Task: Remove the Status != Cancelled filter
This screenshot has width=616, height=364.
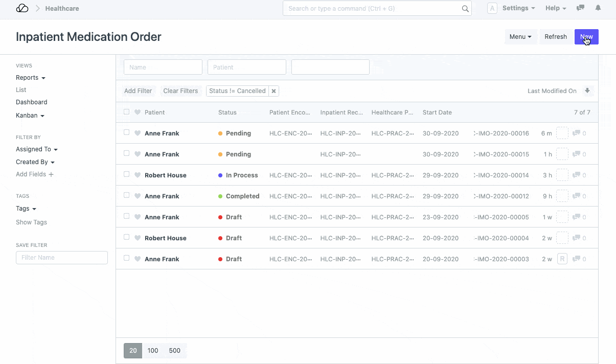Action: click(273, 91)
